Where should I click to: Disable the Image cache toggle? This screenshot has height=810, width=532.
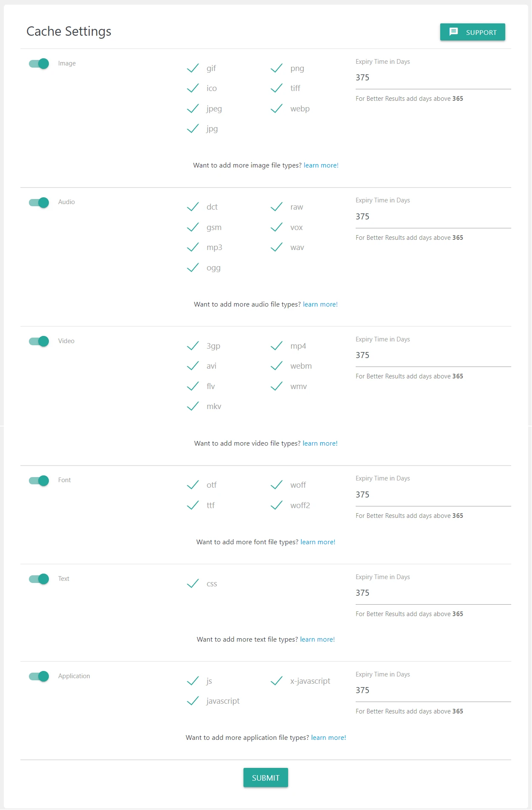(x=39, y=64)
